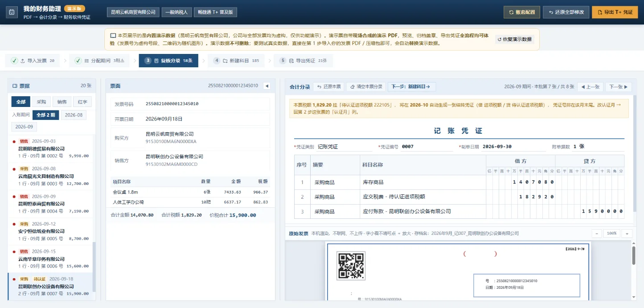Image resolution: width=644 pixels, height=308 pixels.
Task: Click the invoice QR code preview
Action: [351, 266]
